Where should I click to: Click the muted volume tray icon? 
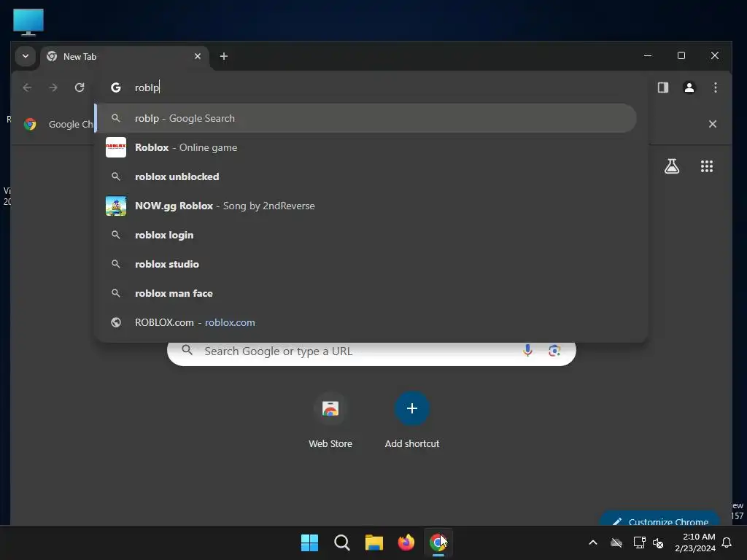click(x=658, y=542)
